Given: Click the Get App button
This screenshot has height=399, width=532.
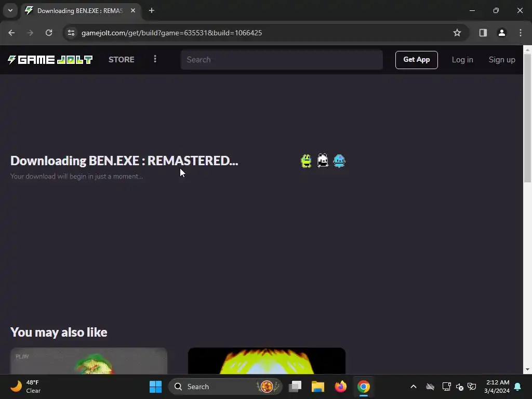Looking at the screenshot, I should click(x=416, y=60).
